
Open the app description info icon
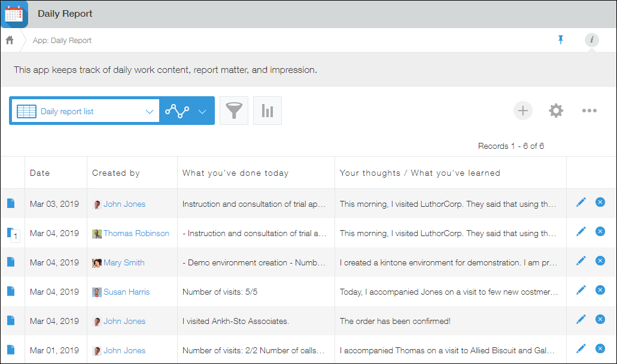[x=591, y=40]
